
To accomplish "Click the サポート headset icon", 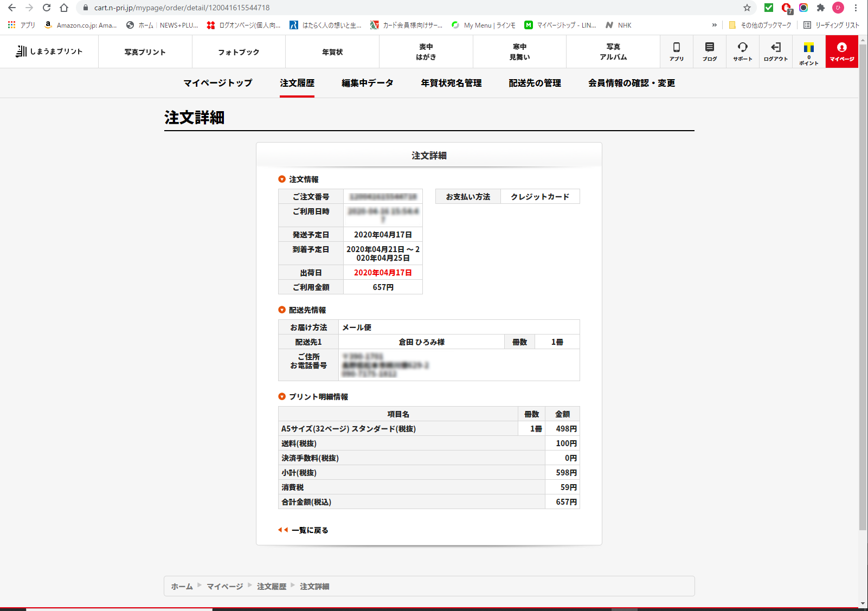I will 743,52.
